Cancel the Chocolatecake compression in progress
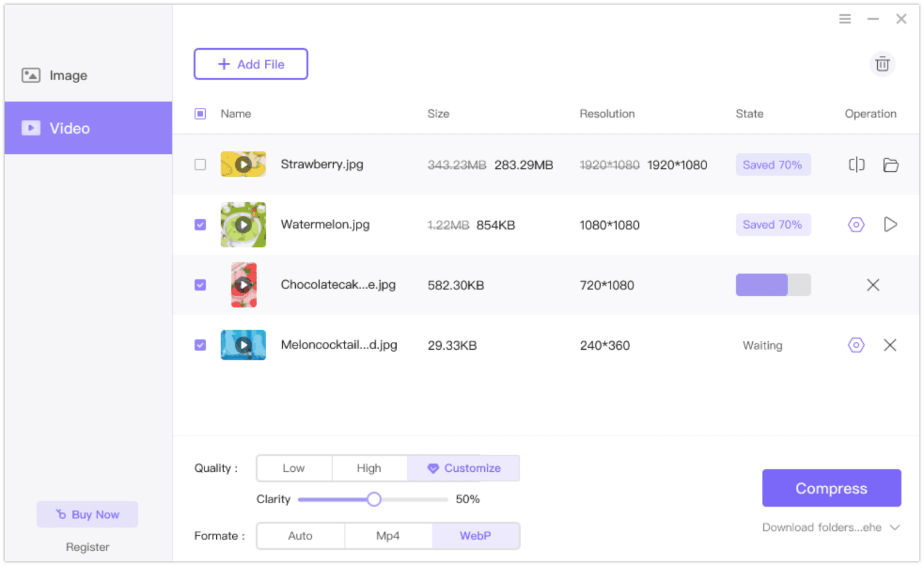The image size is (924, 566). click(873, 285)
